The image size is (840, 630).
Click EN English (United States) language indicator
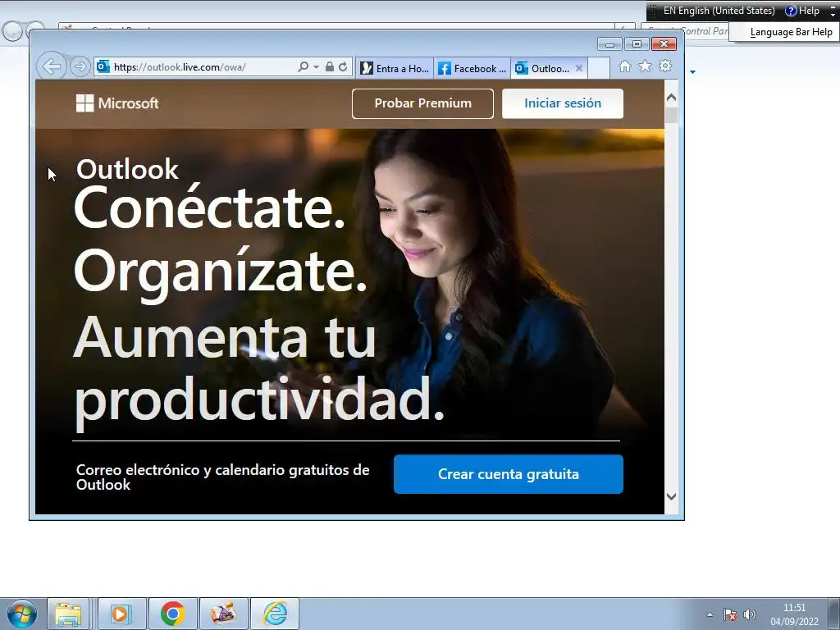coord(719,11)
